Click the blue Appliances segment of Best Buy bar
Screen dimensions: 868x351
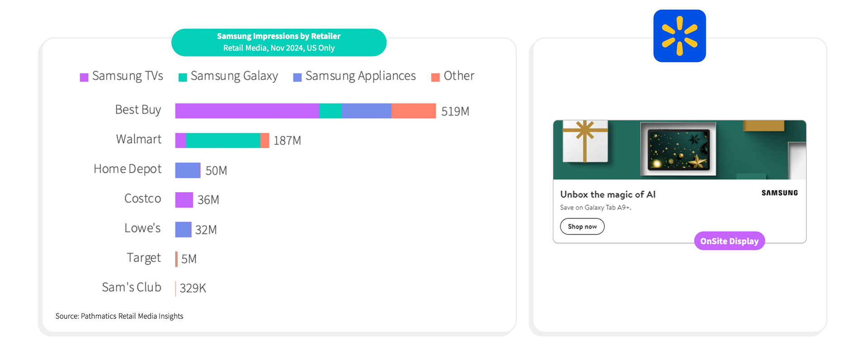[x=367, y=111]
